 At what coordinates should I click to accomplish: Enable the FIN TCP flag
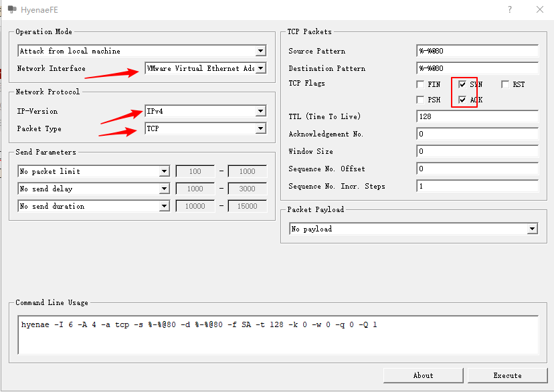420,84
